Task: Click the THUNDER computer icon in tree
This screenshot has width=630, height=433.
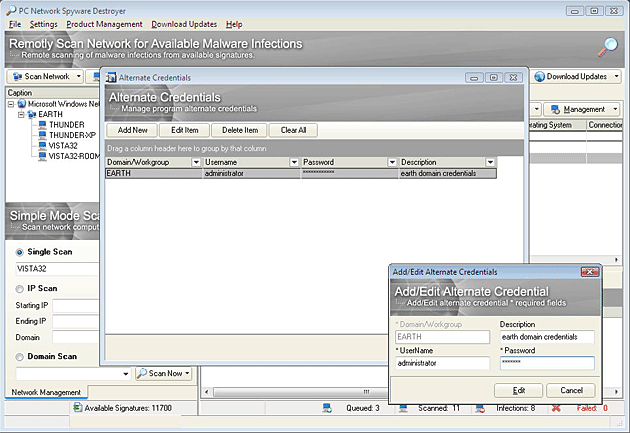Action: [40, 125]
